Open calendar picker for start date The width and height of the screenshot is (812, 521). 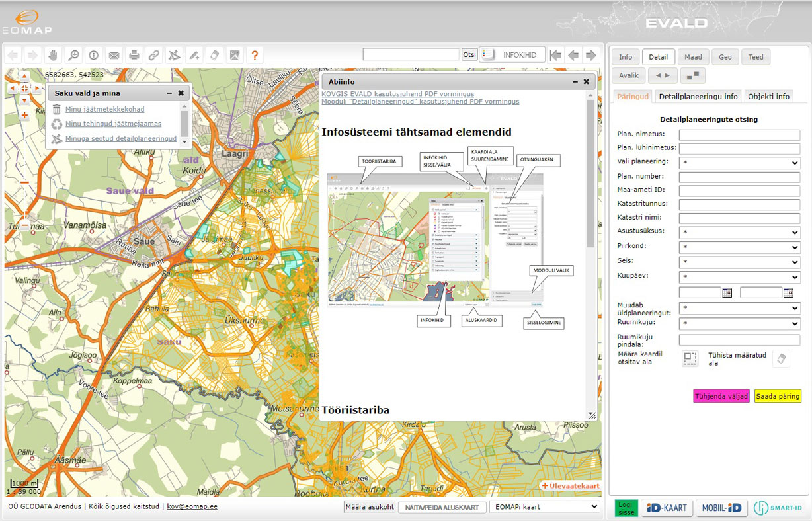pos(727,292)
